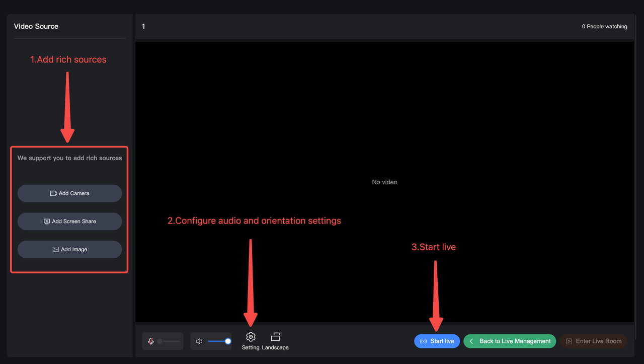
Task: Click the speaker volume slider handle
Action: coord(228,341)
